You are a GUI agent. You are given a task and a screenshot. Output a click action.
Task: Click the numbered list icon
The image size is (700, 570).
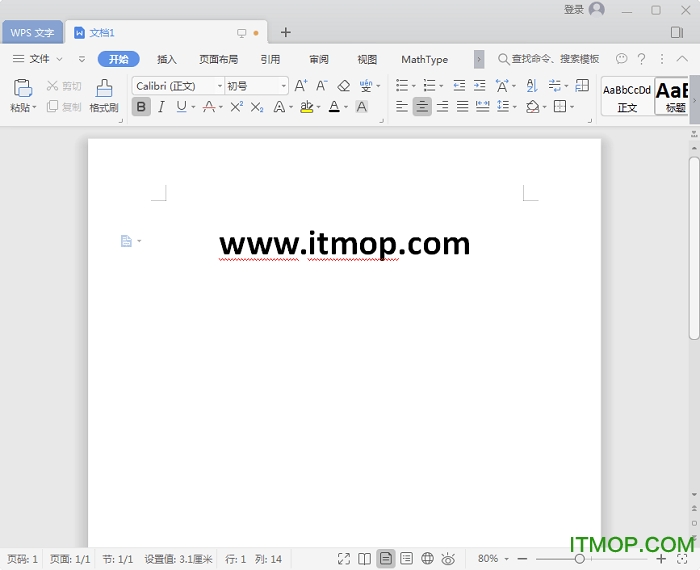pyautogui.click(x=429, y=85)
